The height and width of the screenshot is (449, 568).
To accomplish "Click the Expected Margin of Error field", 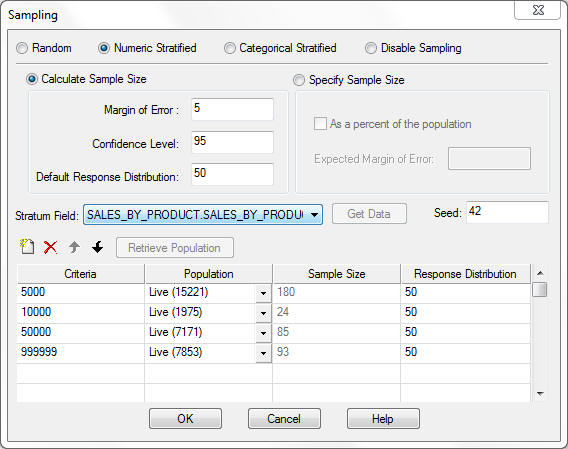I will (x=489, y=158).
